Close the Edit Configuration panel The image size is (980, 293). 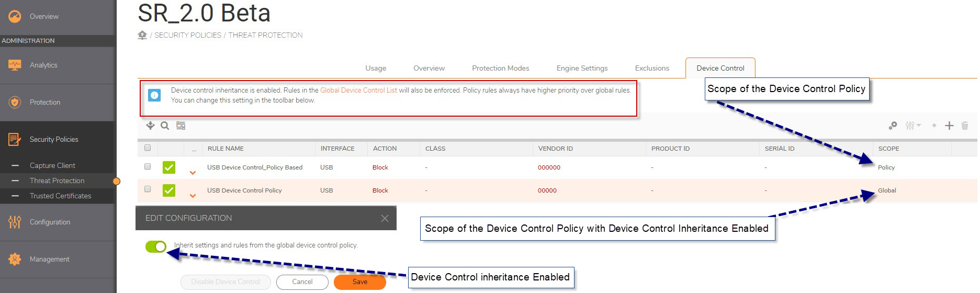pos(385,218)
